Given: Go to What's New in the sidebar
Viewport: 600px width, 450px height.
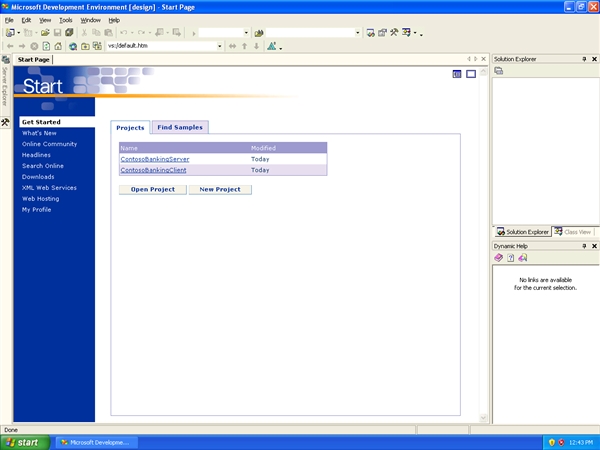Looking at the screenshot, I should [x=39, y=133].
